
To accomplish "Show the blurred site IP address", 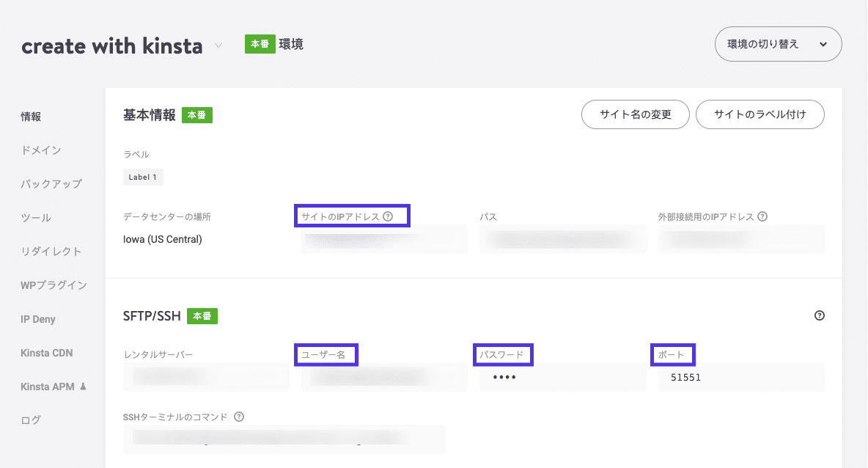I will [383, 238].
